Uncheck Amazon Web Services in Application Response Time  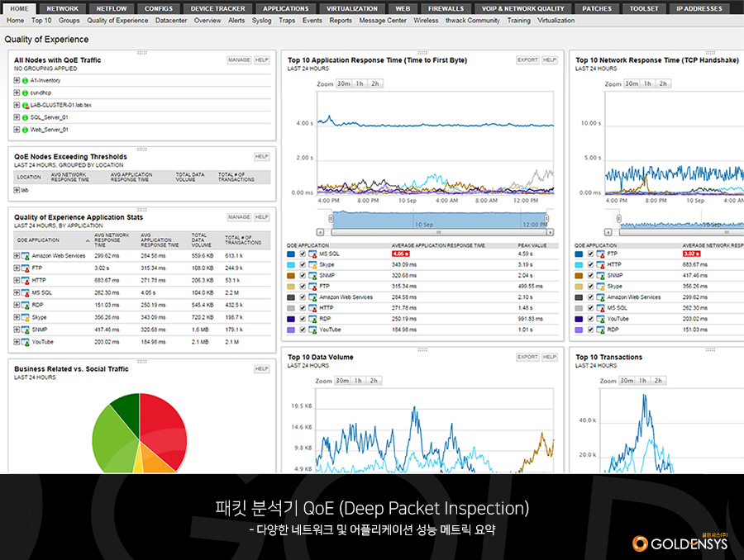click(303, 298)
